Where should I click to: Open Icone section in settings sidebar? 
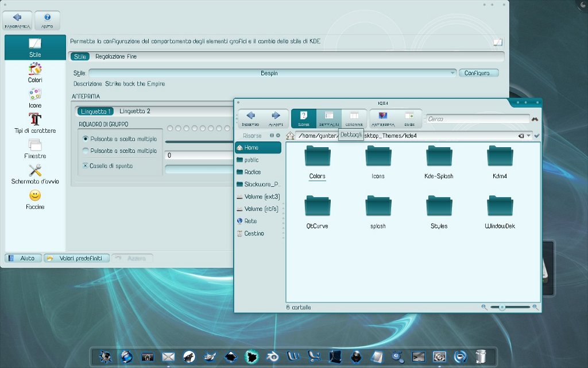[x=35, y=98]
